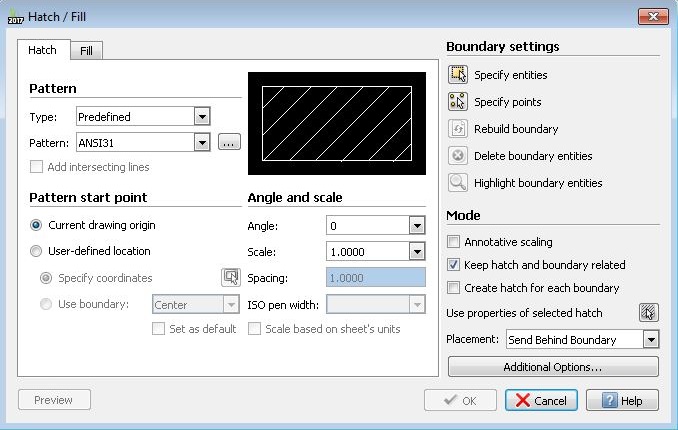Click the Rebuild boundary icon
This screenshot has height=430, width=678.
457,129
